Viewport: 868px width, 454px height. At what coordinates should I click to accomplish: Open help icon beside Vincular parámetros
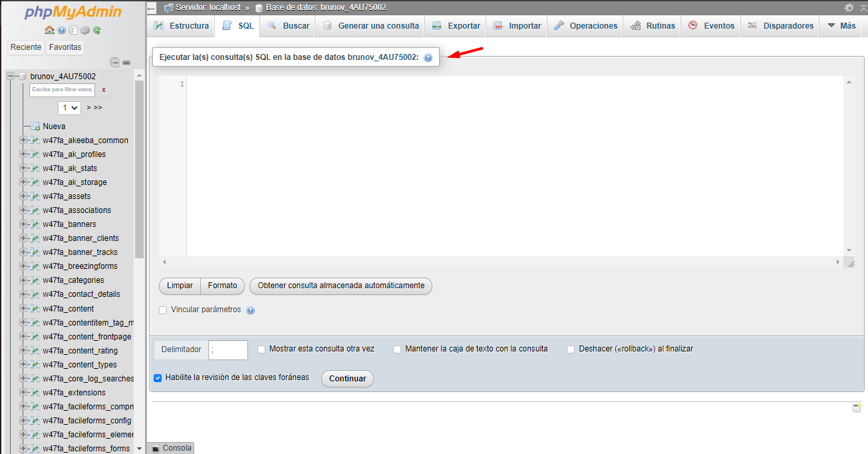(251, 310)
